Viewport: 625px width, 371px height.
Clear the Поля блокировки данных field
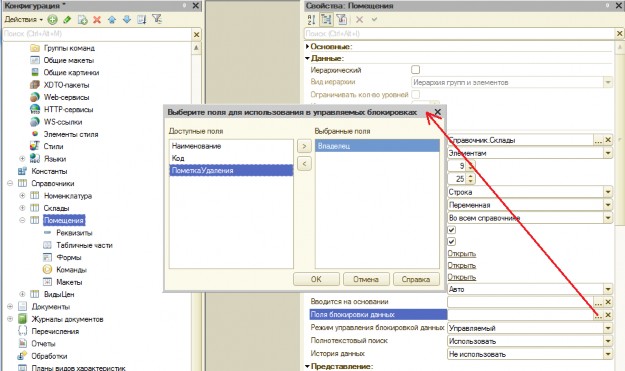(x=608, y=315)
